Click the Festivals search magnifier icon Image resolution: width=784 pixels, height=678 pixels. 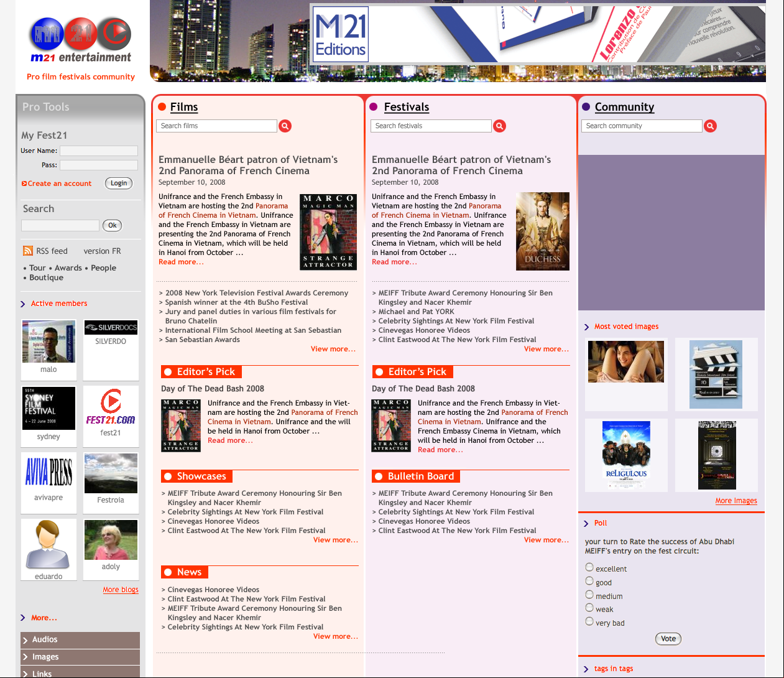[x=500, y=126]
